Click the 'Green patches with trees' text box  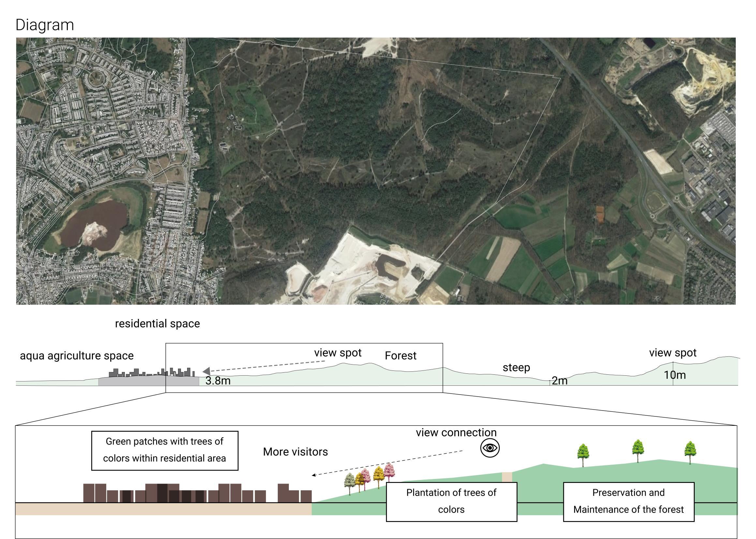tap(165, 450)
